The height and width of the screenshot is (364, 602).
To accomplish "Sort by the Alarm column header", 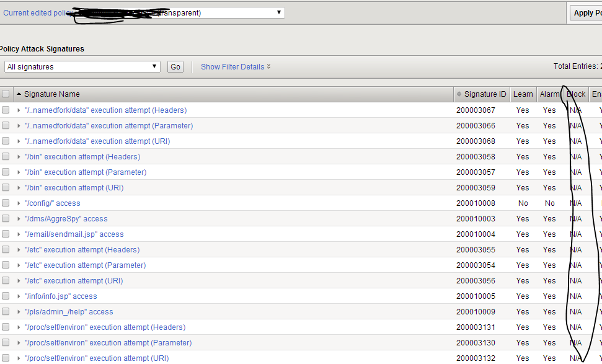I will [x=549, y=94].
